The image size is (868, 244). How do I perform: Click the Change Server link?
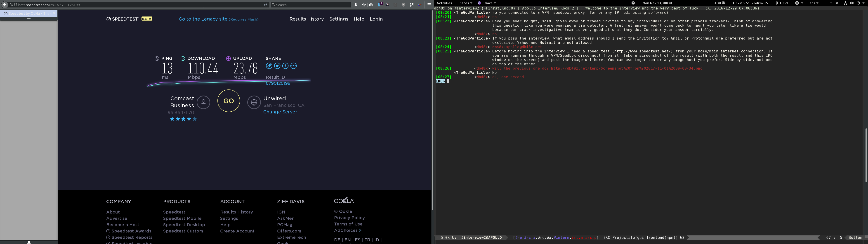click(x=280, y=112)
